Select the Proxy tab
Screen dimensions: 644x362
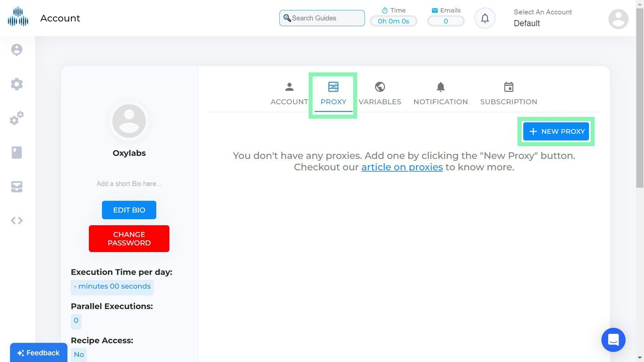click(333, 94)
